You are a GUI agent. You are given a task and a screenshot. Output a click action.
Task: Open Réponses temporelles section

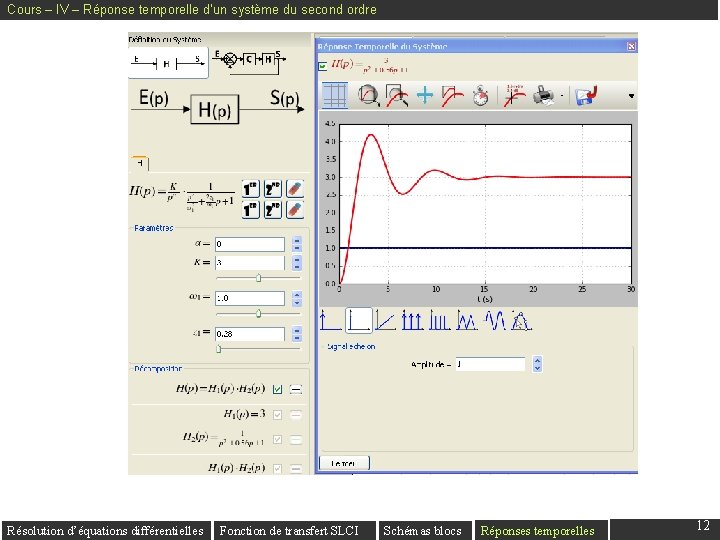(x=541, y=530)
